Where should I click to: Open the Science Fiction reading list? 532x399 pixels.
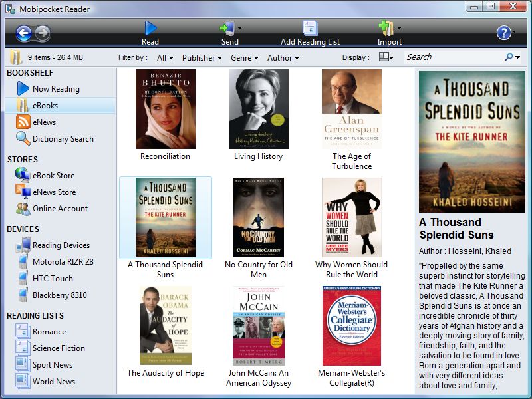[x=59, y=348]
